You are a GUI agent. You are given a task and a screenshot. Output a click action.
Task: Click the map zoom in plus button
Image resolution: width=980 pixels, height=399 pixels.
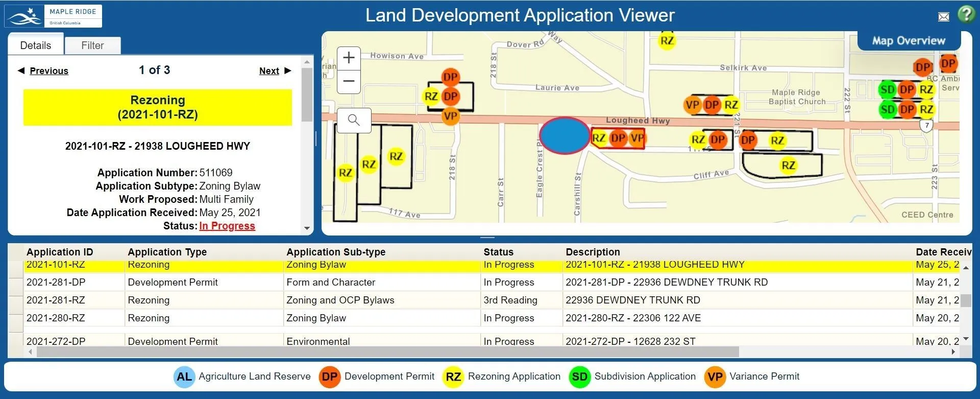pyautogui.click(x=349, y=58)
